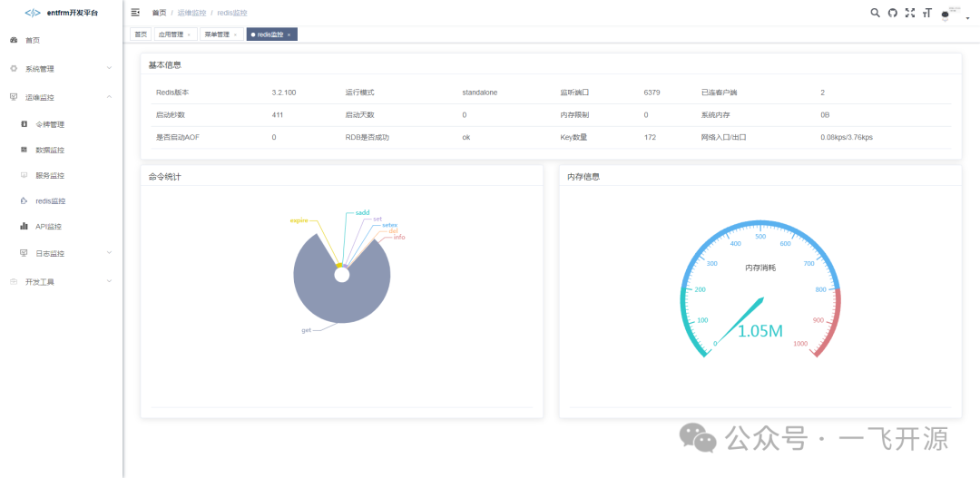Click the 内存信息 panel header
Screen dimensions: 980x478
583,177
